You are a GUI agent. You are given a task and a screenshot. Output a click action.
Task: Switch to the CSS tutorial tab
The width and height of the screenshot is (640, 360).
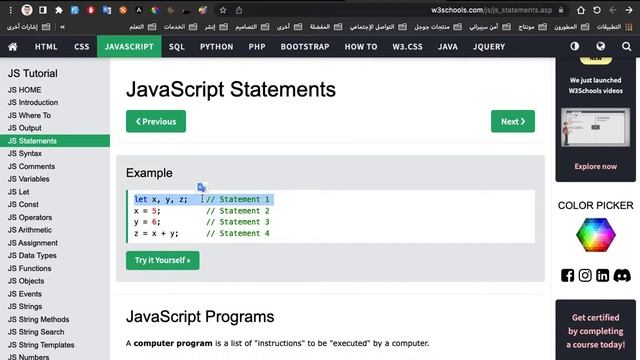click(82, 47)
